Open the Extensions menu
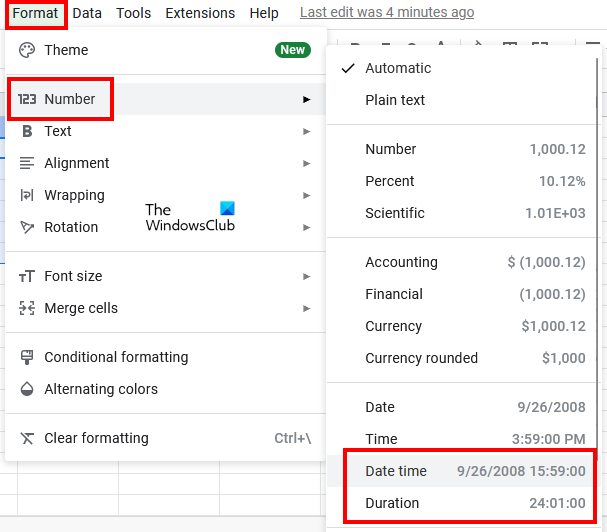Screen dimensions: 607x532 tap(200, 13)
